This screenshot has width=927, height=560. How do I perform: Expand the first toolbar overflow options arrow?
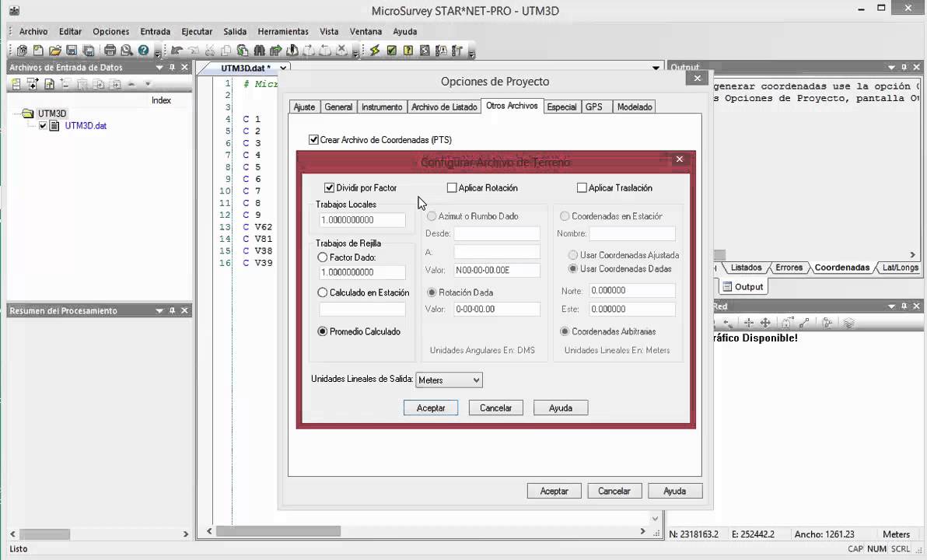pyautogui.click(x=157, y=54)
